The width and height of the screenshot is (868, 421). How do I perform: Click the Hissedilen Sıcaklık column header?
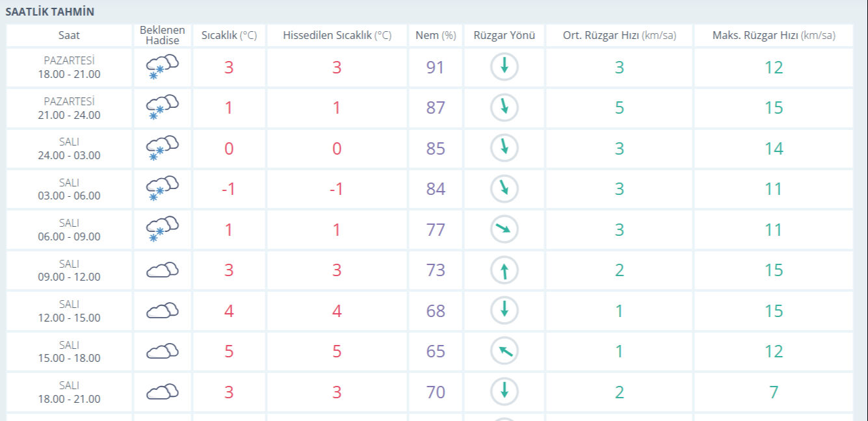pos(337,36)
